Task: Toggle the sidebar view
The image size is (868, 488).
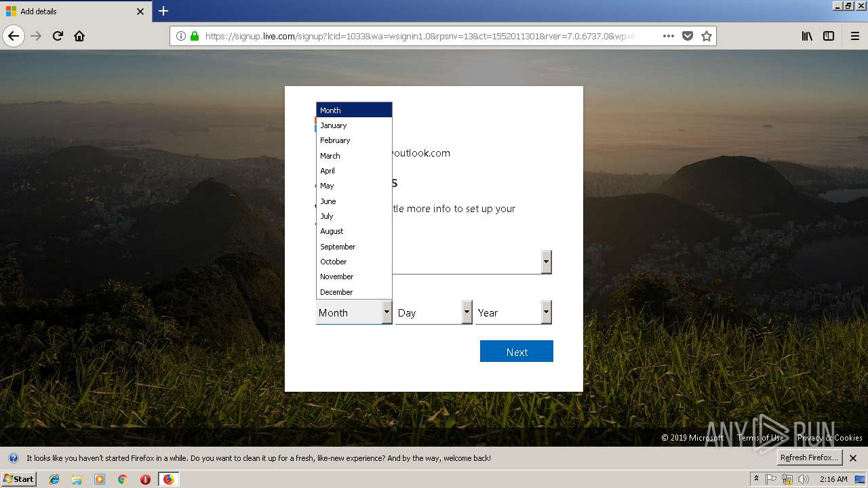Action: click(829, 36)
